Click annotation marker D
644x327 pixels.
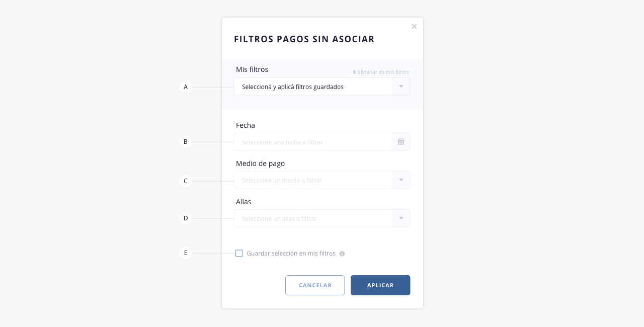[x=186, y=218]
